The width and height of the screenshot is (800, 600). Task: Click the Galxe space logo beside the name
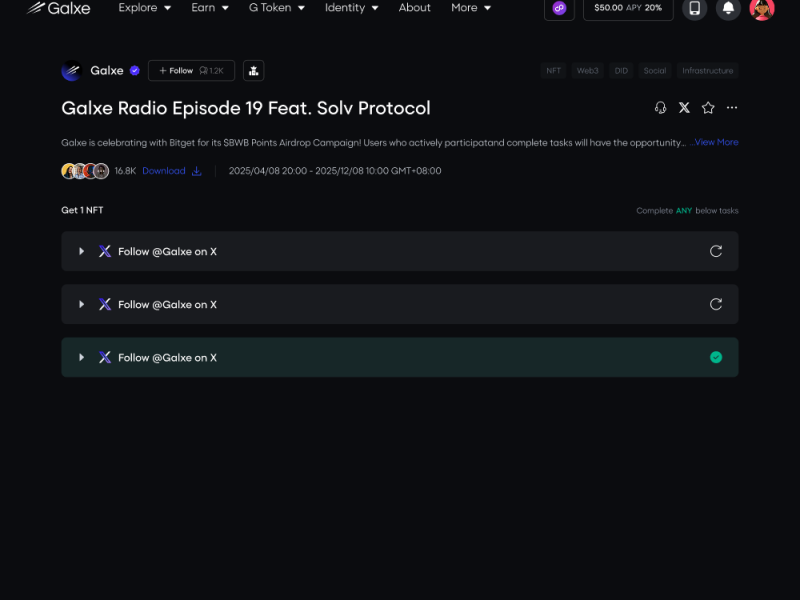pyautogui.click(x=71, y=70)
